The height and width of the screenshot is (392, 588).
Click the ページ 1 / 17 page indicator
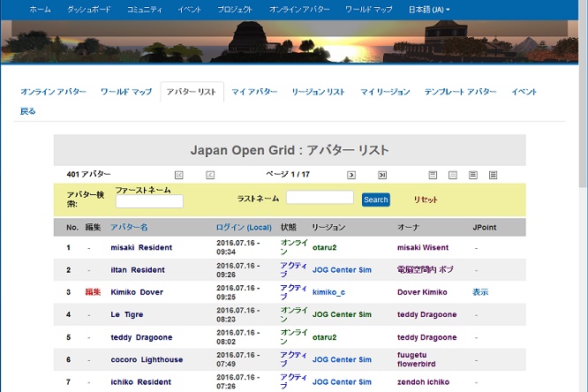pos(288,175)
